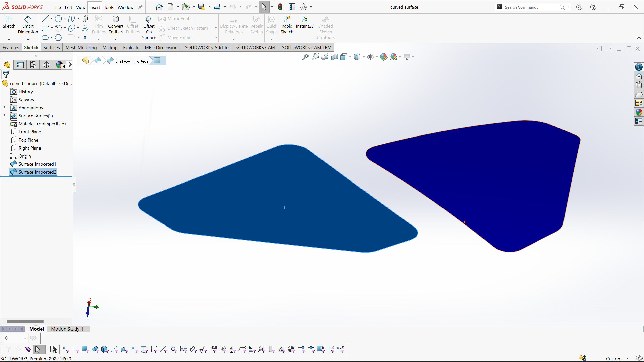Viewport: 644px width, 362px height.
Task: Open the Sketch button dropdown arrow
Action: pyautogui.click(x=9, y=39)
